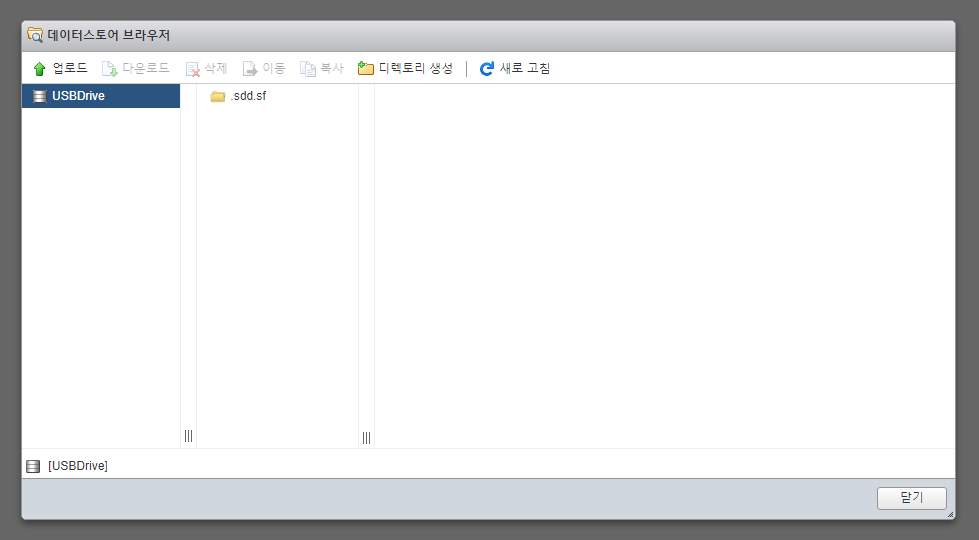Select the USBDrive datastore
Image resolution: width=979 pixels, height=540 pixels.
click(101, 96)
